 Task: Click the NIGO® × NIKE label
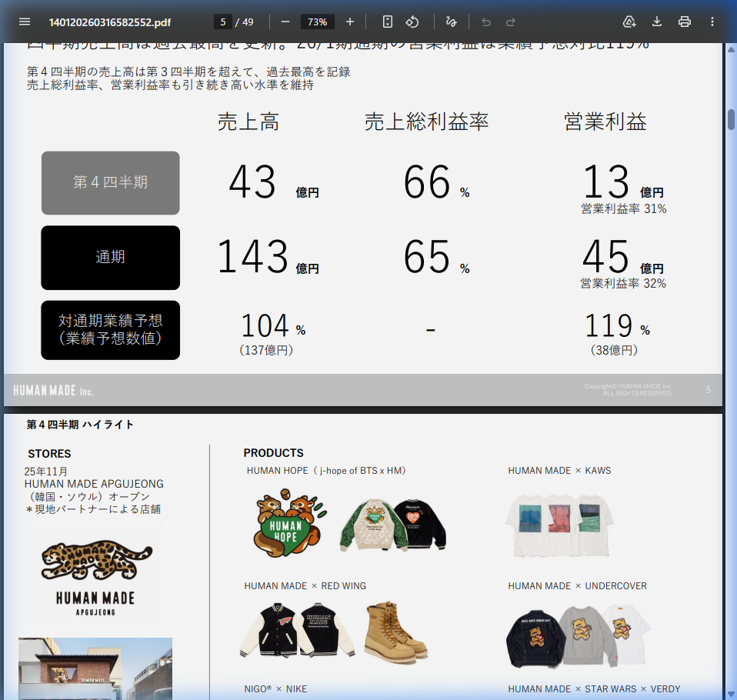275,688
